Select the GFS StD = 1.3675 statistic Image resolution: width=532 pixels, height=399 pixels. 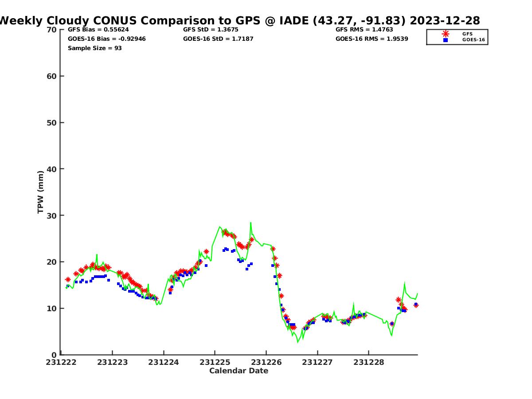pyautogui.click(x=211, y=30)
